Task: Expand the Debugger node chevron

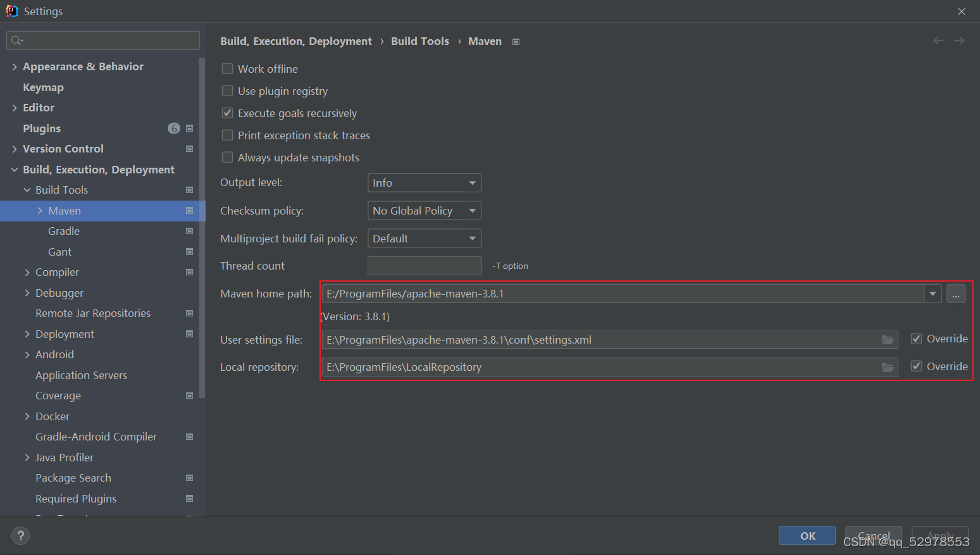Action: click(27, 293)
